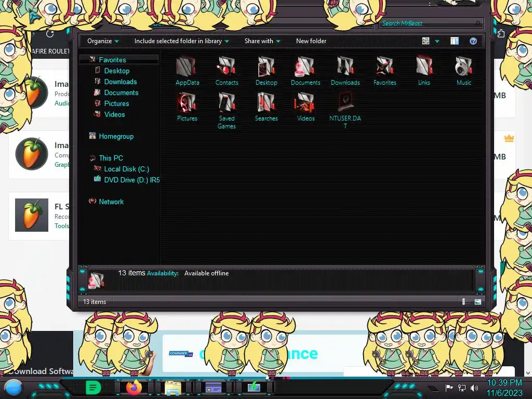Click the Action Center flag icon
This screenshot has width=532, height=399.
[x=449, y=388]
